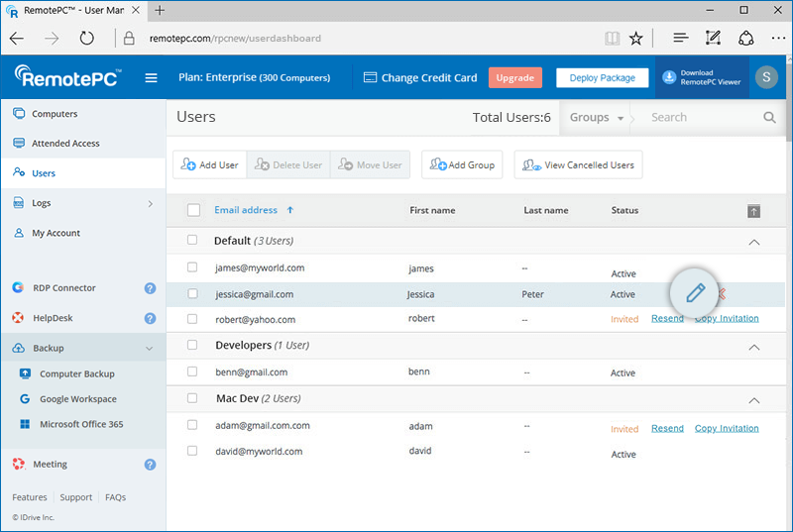Open Attended Access in the sidebar

[x=65, y=144]
